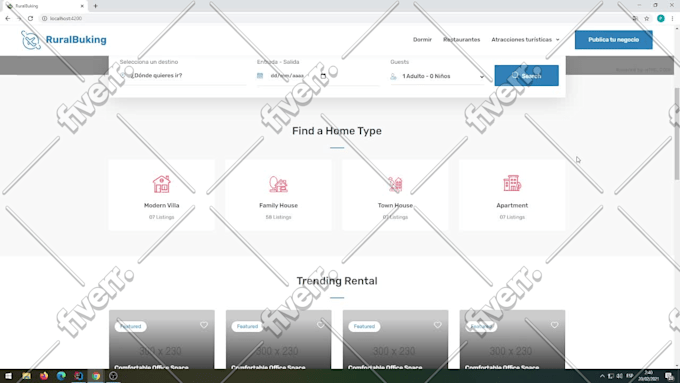Viewport: 680px width, 383px height.
Task: Click the guests person icon
Action: (393, 76)
